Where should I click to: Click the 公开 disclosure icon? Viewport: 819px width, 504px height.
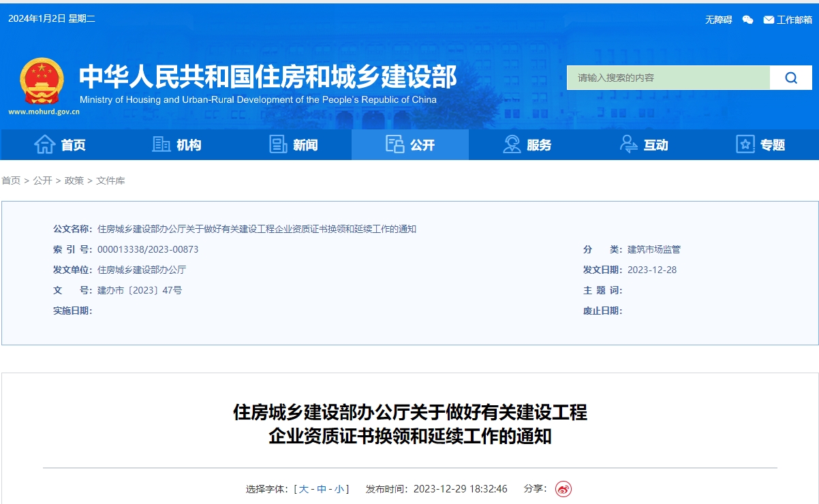point(393,144)
